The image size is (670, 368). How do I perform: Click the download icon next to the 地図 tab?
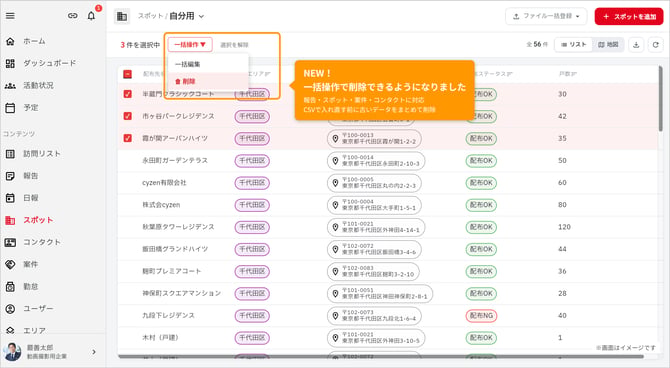636,44
